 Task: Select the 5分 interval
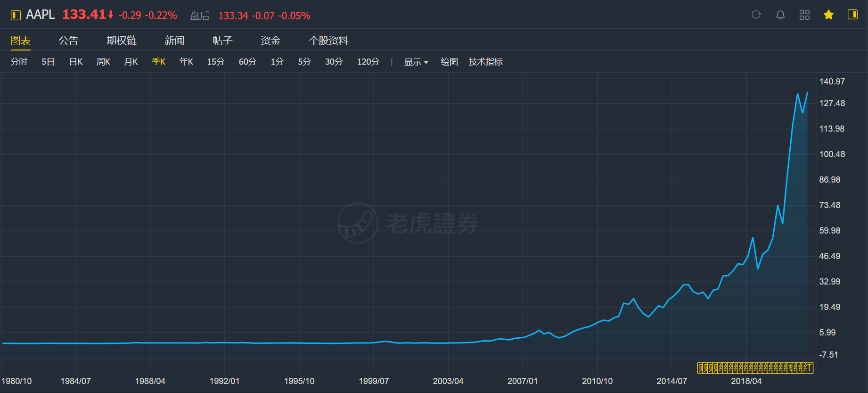[304, 62]
